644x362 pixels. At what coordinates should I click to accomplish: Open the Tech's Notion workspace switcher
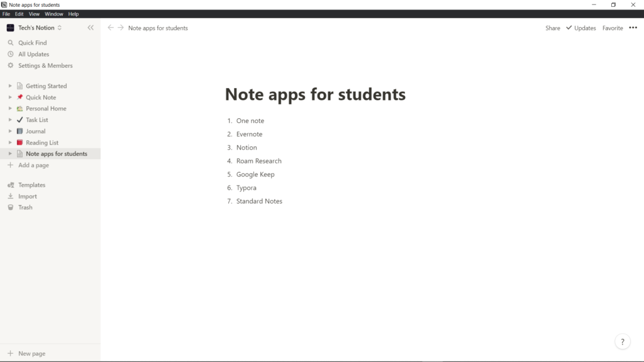pyautogui.click(x=40, y=28)
